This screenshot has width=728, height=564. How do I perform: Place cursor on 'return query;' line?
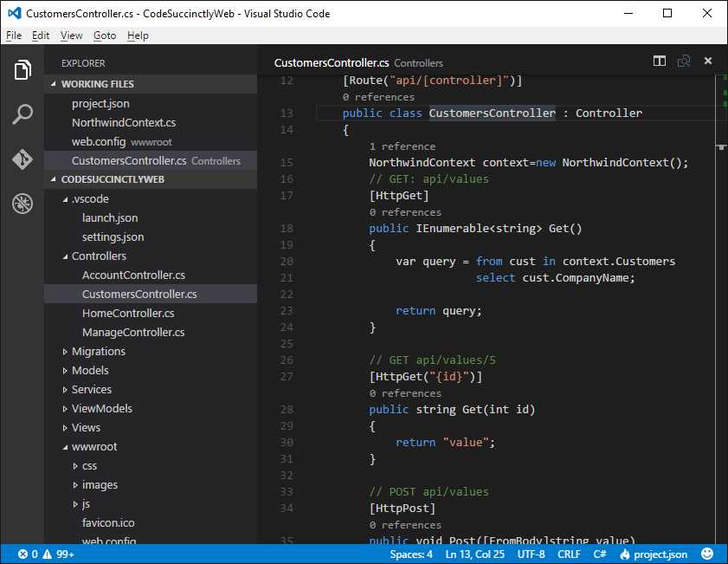[439, 311]
